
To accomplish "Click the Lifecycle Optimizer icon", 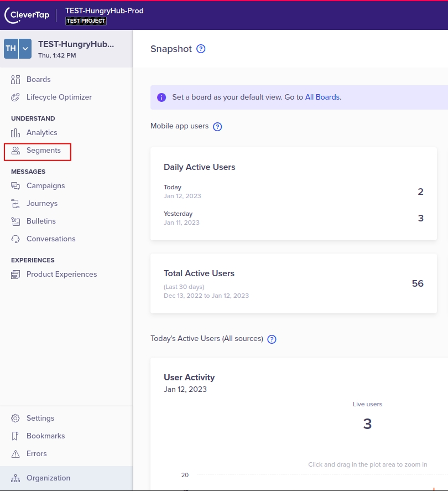I will coord(15,97).
